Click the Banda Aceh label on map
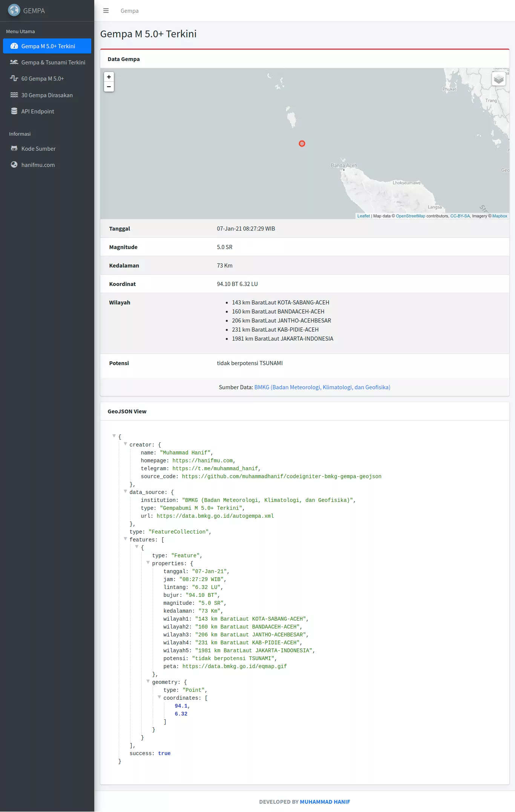 click(344, 165)
